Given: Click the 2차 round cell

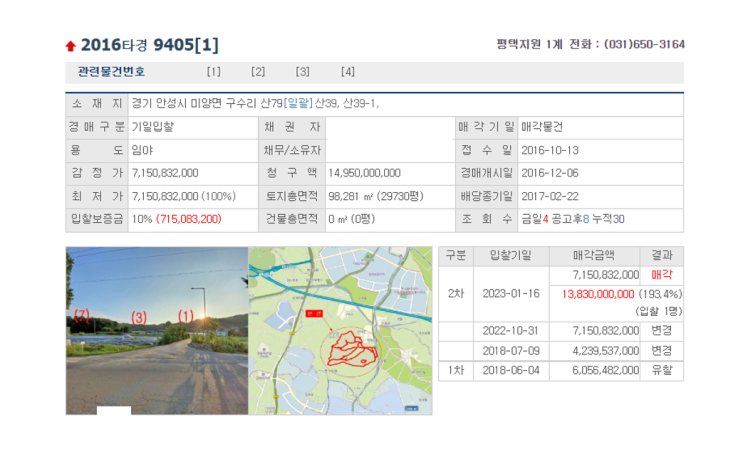Looking at the screenshot, I should pyautogui.click(x=456, y=294).
